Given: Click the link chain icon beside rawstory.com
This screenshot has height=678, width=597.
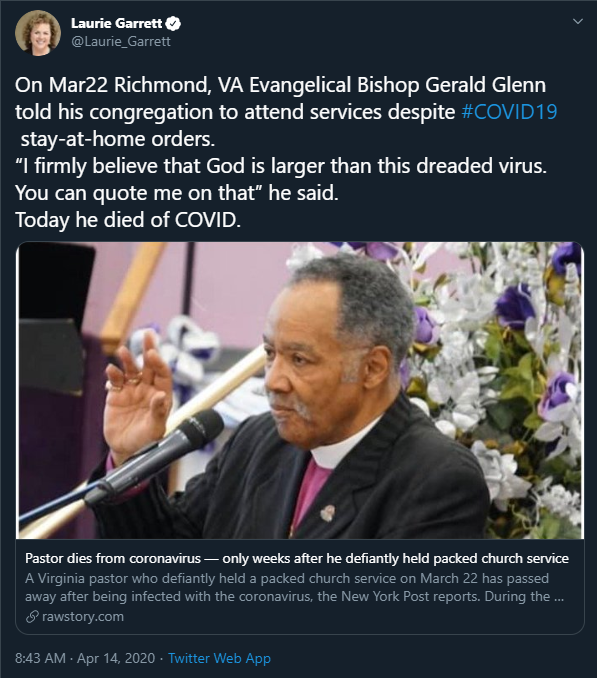Looking at the screenshot, I should (x=32, y=617).
